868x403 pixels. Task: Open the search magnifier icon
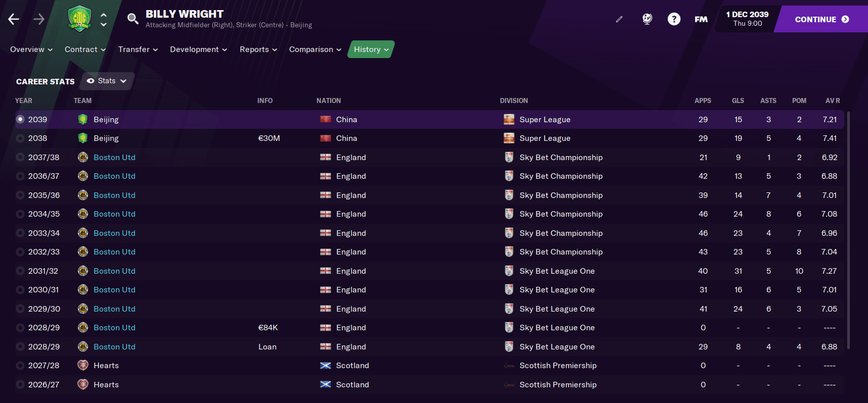(132, 19)
